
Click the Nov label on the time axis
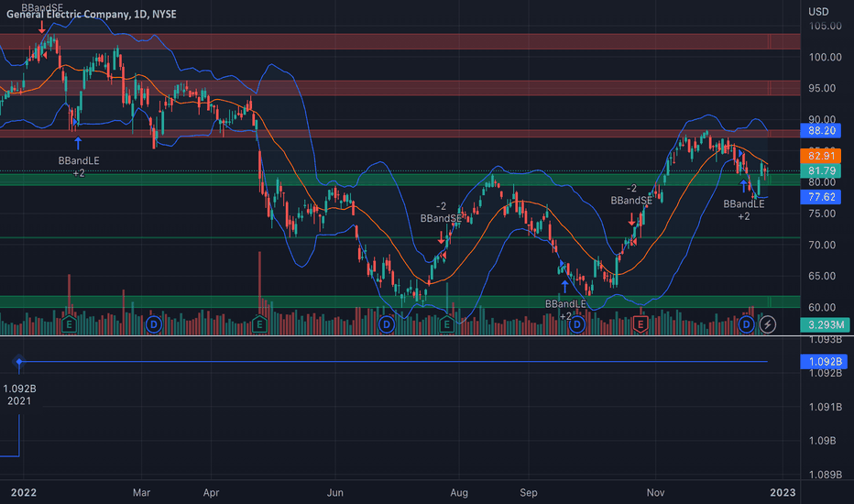655,493
